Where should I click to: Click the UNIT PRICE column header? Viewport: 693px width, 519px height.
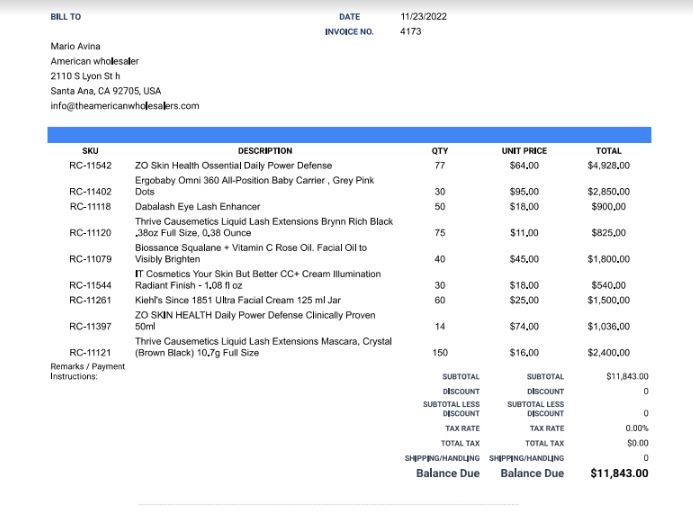524,151
